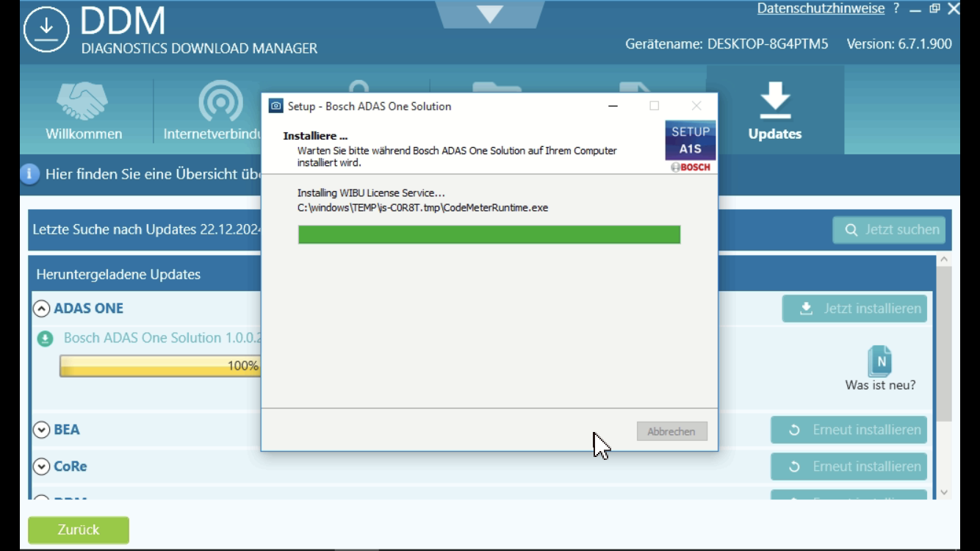Image resolution: width=980 pixels, height=551 pixels.
Task: Click the DDM download logo icon
Action: [46, 29]
